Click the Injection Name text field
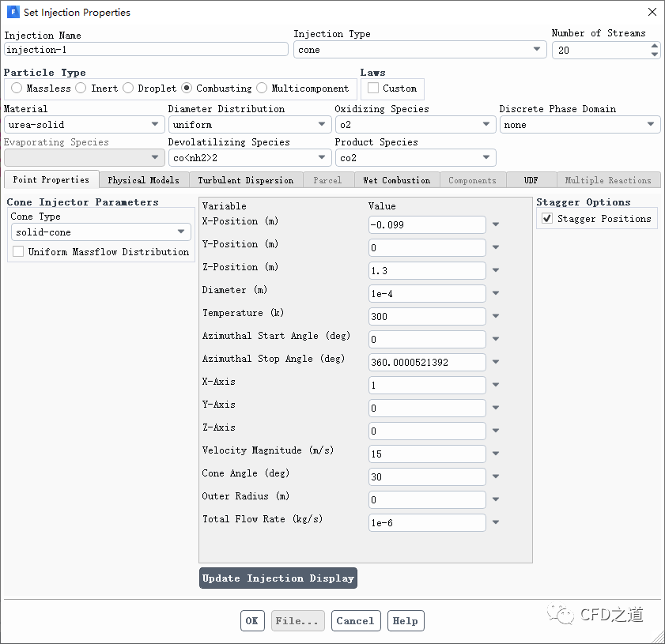Viewport: 665px width, 644px height. pyautogui.click(x=146, y=50)
